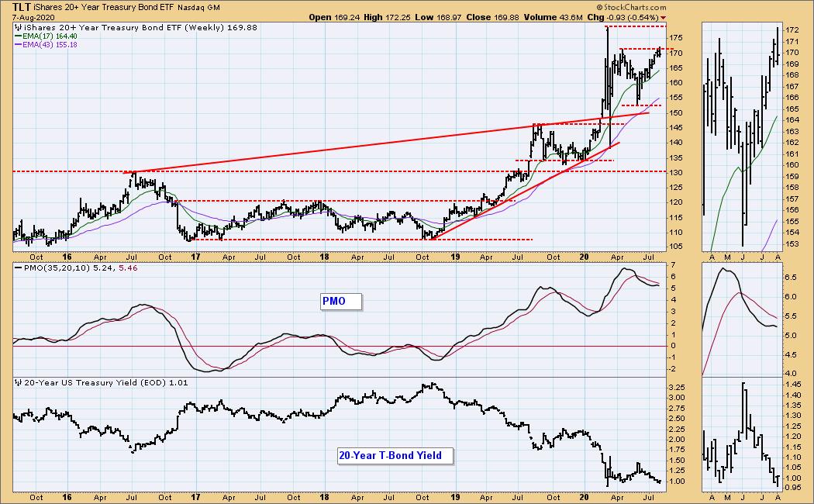Click the Low value 168.97
The image size is (814, 504).
click(x=449, y=17)
